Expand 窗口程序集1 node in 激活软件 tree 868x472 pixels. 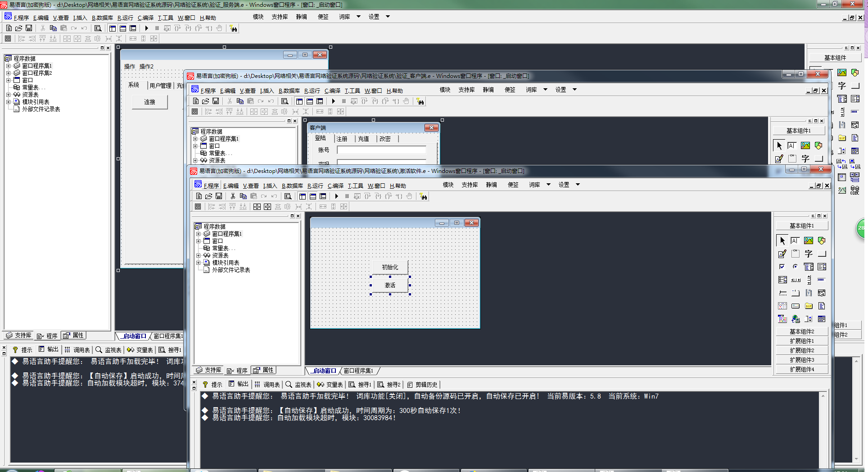(198, 234)
